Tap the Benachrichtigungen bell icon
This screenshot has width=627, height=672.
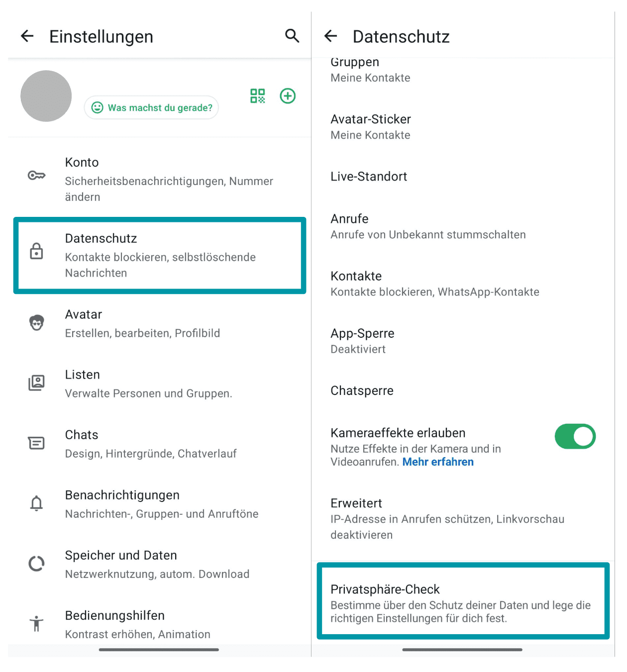[36, 503]
